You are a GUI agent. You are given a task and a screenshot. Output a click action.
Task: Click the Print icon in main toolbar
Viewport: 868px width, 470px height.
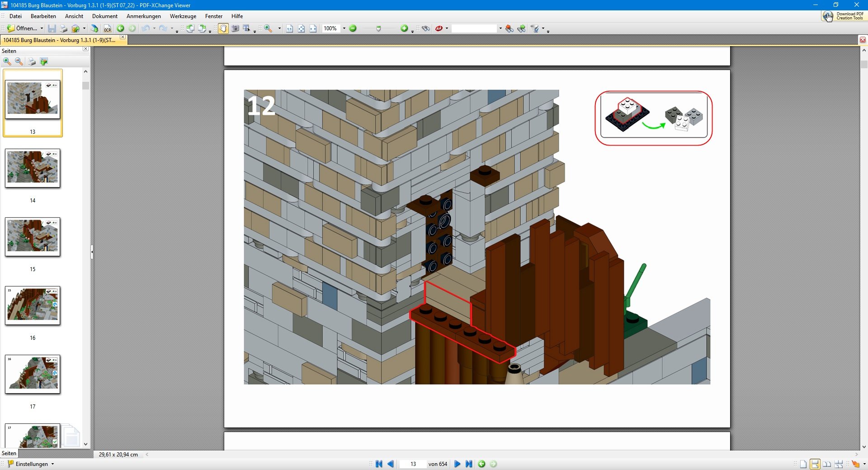tap(64, 28)
